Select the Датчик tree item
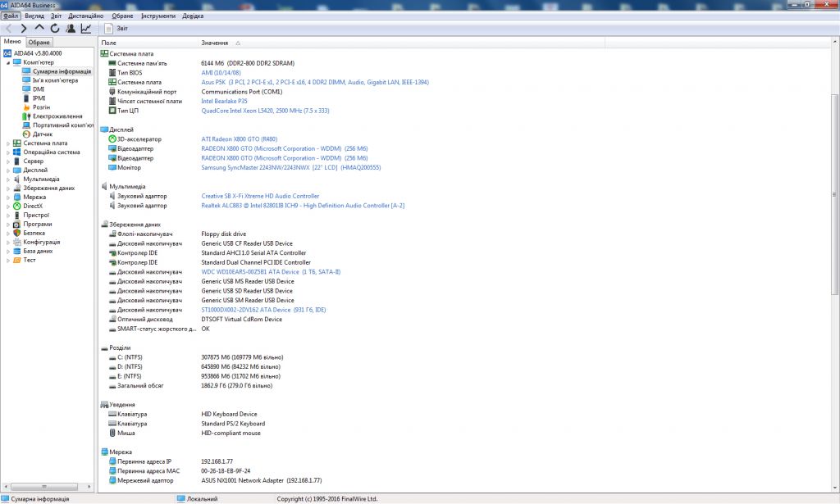Viewport: 840px width, 504px height. (43, 134)
